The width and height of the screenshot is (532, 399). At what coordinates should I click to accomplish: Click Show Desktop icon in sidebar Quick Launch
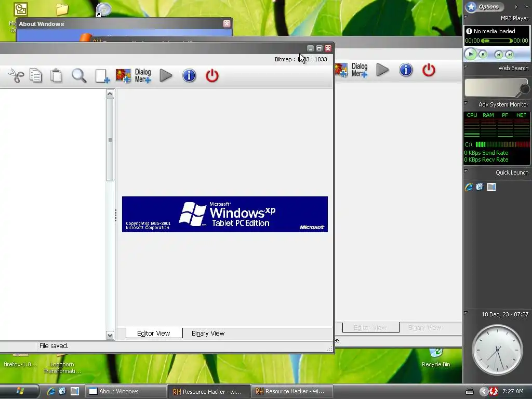491,187
